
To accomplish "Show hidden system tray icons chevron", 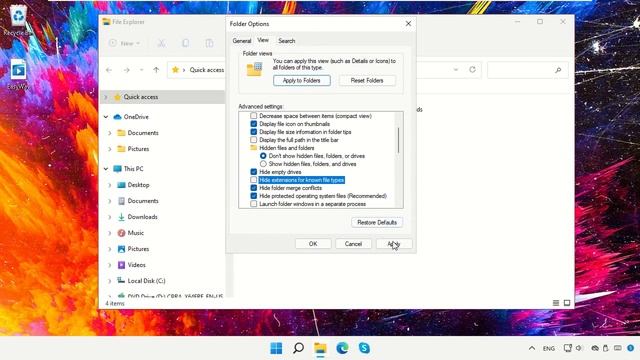I will 532,348.
